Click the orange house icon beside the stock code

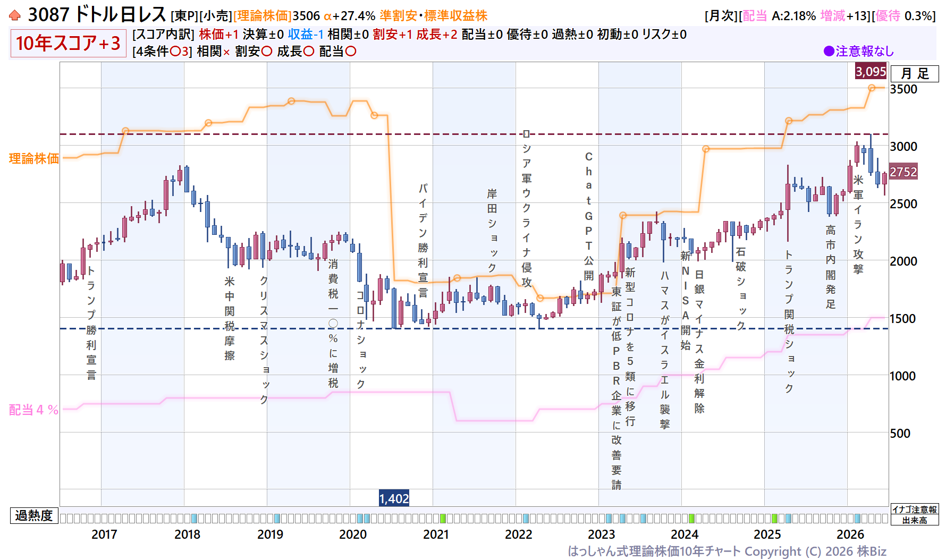pos(15,15)
